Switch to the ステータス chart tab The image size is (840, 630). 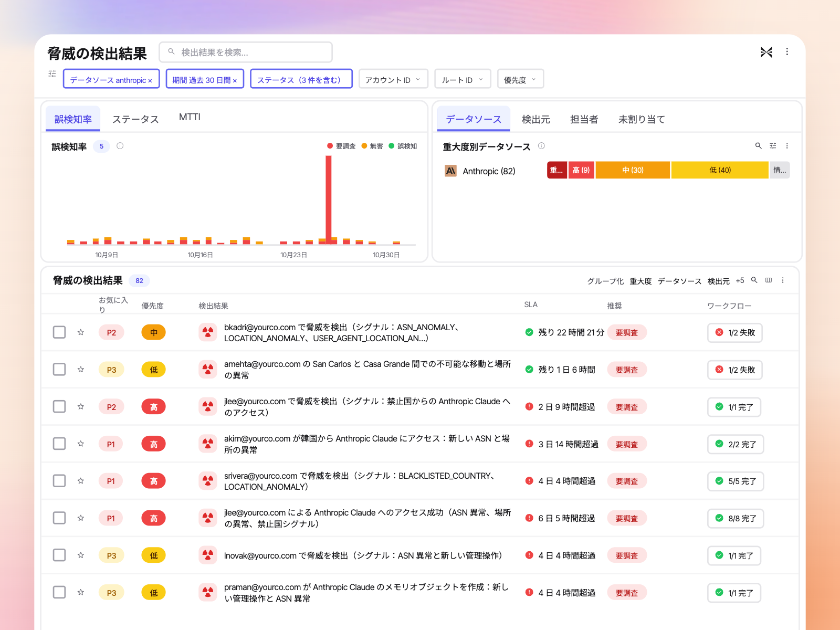135,119
